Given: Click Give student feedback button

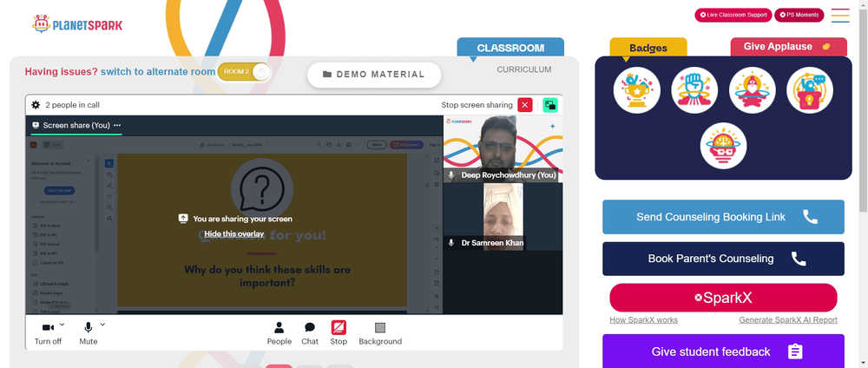Looking at the screenshot, I should point(723,352).
